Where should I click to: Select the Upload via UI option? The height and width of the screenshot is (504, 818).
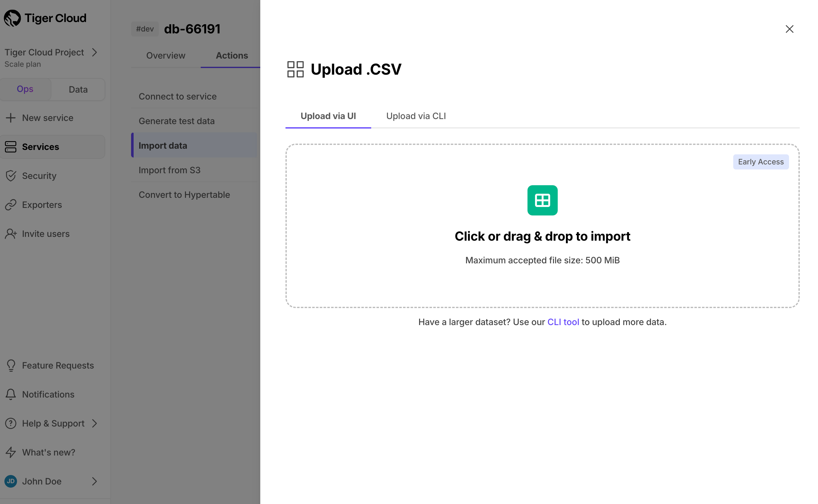point(328,116)
